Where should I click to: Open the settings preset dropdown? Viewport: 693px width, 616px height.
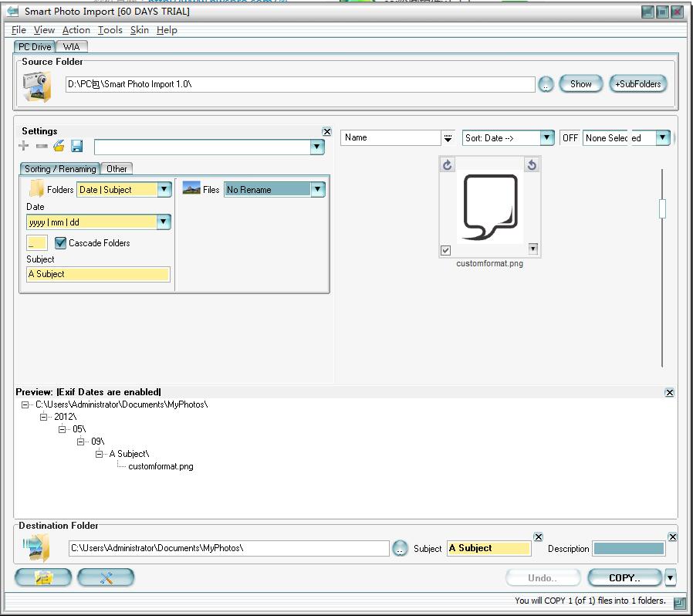pyautogui.click(x=317, y=147)
